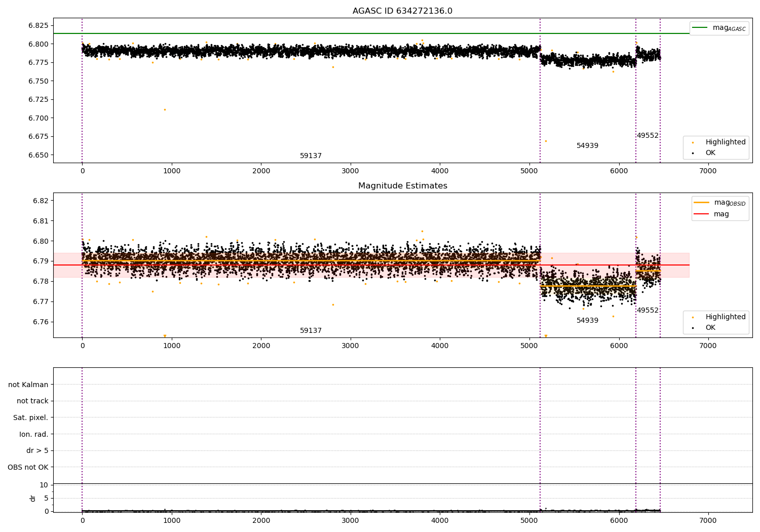
Task: Click the 'Sat. pixel.' row label
Action: (31, 418)
